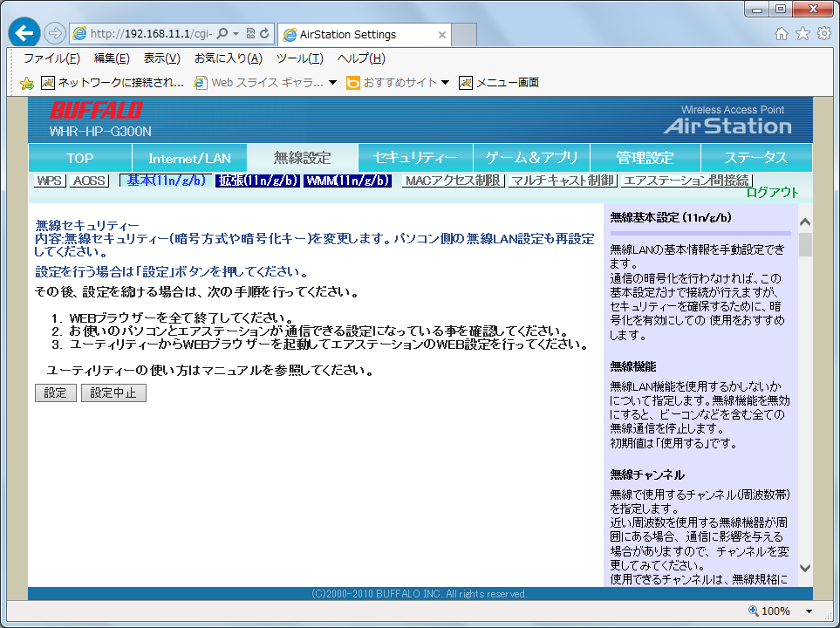Expand the Web スライス ギャラリー dropdown arrow

pyautogui.click(x=332, y=83)
